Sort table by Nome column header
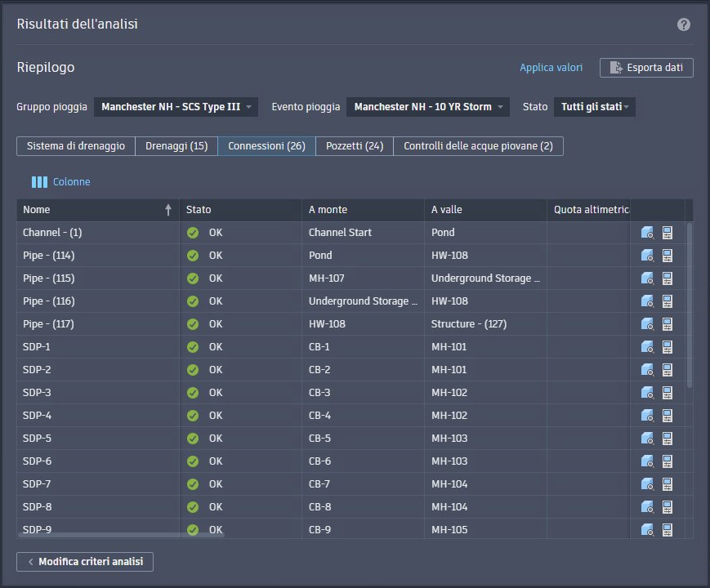This screenshot has width=710, height=588. click(x=98, y=210)
